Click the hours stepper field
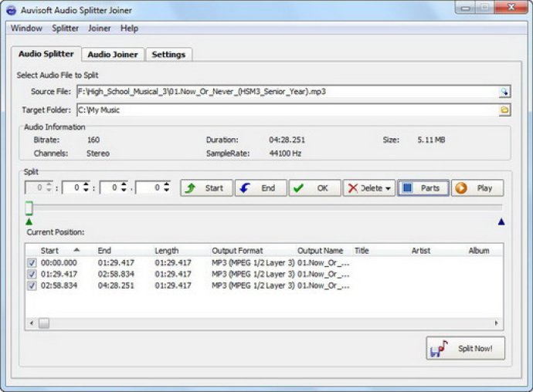533x392 pixels. coord(39,188)
